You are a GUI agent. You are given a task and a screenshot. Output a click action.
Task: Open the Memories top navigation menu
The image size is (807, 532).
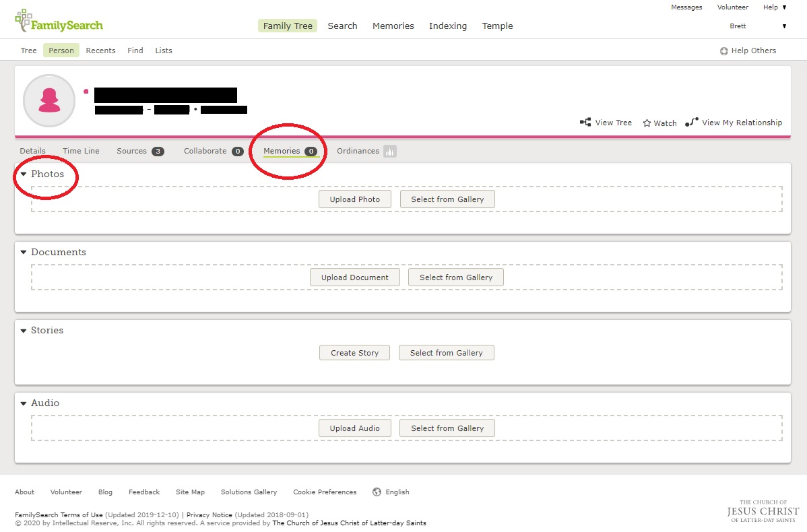click(x=393, y=26)
